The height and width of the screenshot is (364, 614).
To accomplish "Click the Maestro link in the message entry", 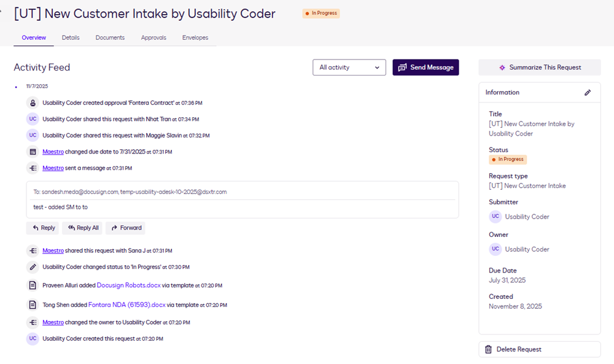I will [x=53, y=168].
